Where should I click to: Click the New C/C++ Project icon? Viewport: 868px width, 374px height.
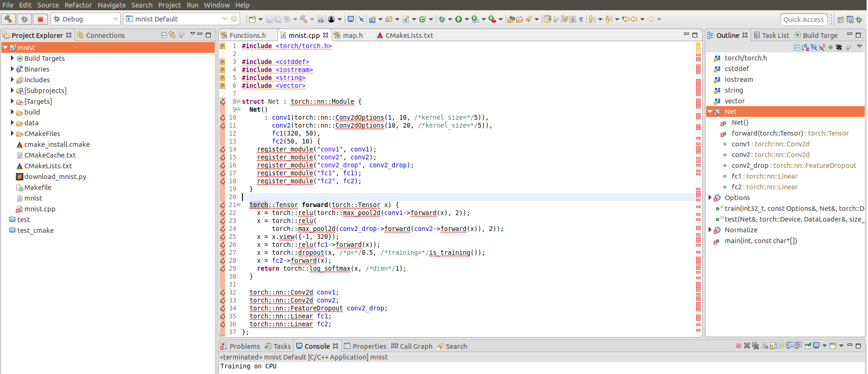click(x=372, y=19)
